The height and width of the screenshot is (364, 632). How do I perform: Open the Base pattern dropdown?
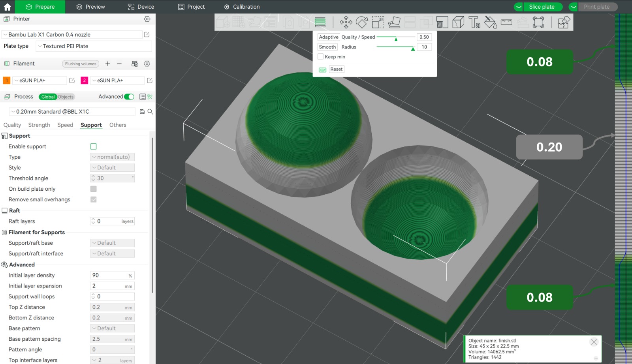113,328
